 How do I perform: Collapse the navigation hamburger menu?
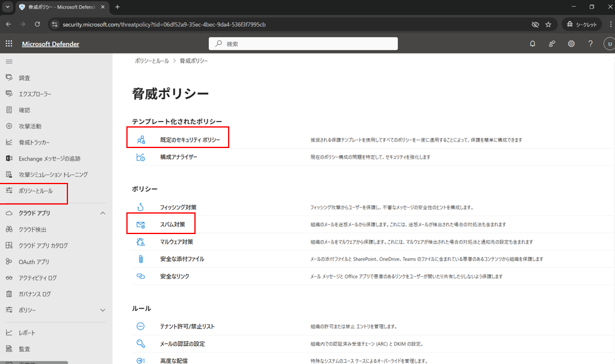pyautogui.click(x=9, y=61)
